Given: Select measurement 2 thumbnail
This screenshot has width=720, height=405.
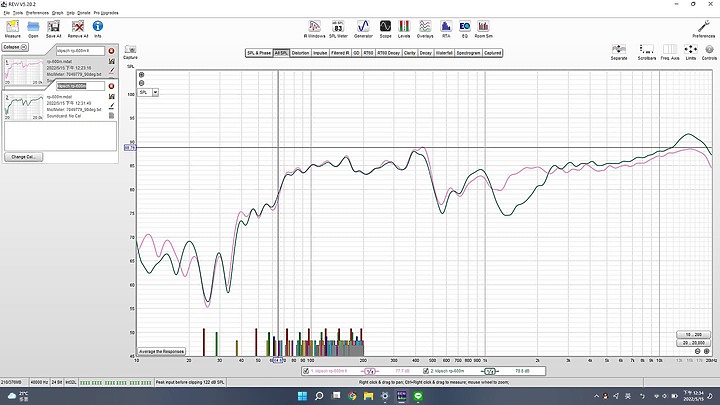Looking at the screenshot, I should 24,107.
